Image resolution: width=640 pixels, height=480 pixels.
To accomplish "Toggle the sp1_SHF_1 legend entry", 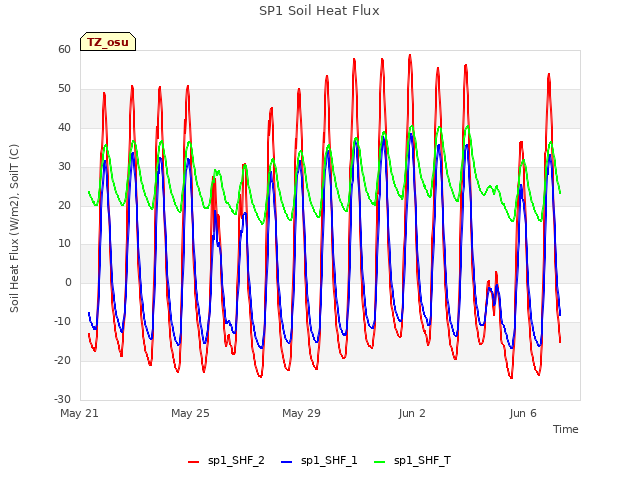I will (x=319, y=461).
